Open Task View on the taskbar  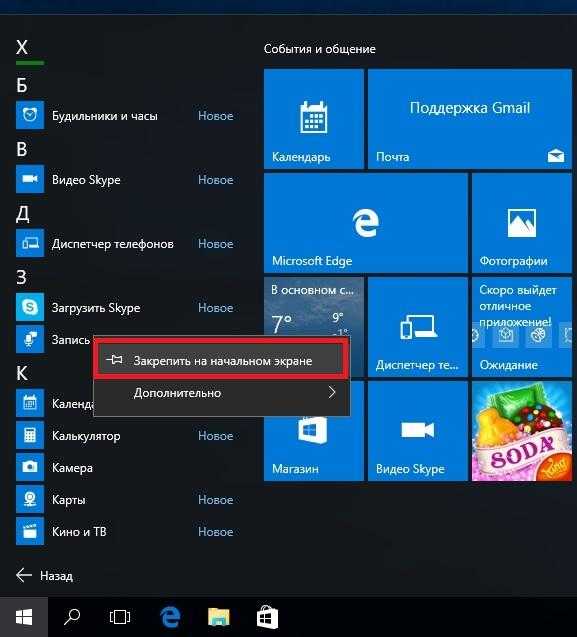coord(120,617)
